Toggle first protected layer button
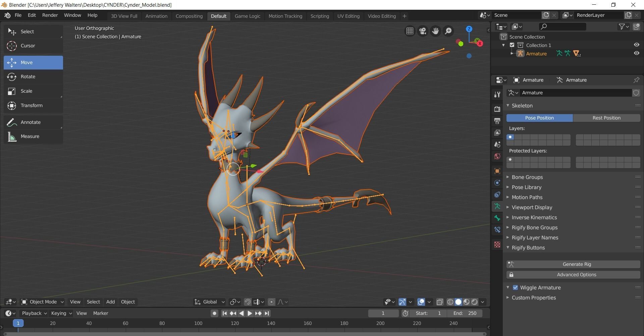Viewport: 644px width, 336px height. coord(510,159)
